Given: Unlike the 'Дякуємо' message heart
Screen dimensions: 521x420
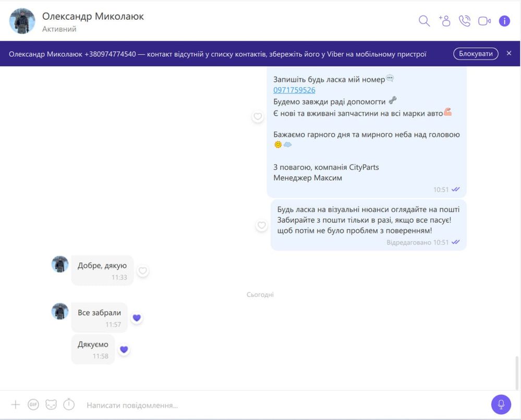Looking at the screenshot, I should point(124,349).
